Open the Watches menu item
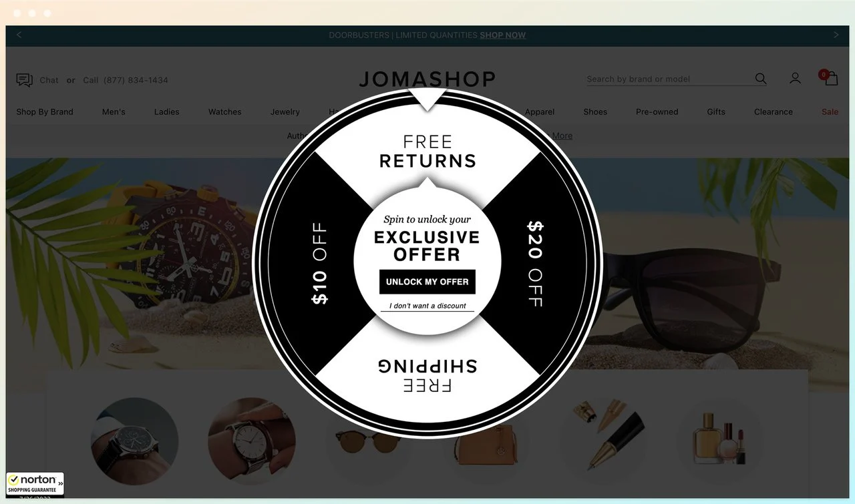 coord(224,112)
